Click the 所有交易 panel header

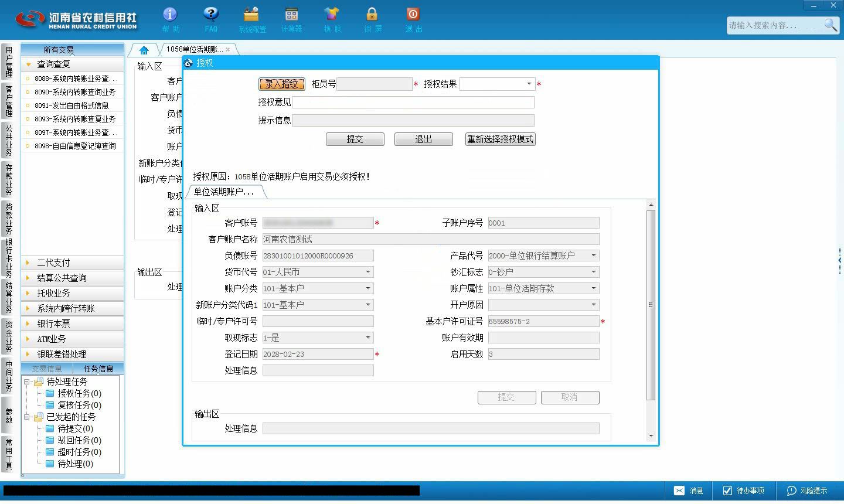[73, 50]
